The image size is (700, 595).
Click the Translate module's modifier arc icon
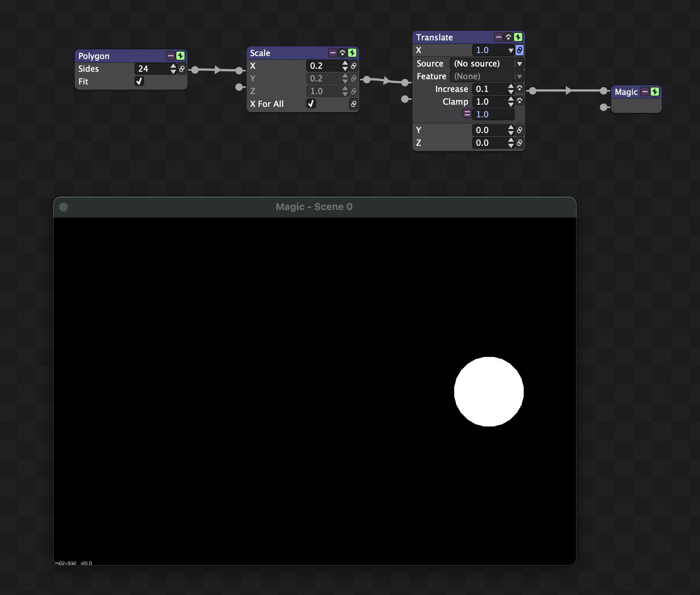pyautogui.click(x=508, y=37)
